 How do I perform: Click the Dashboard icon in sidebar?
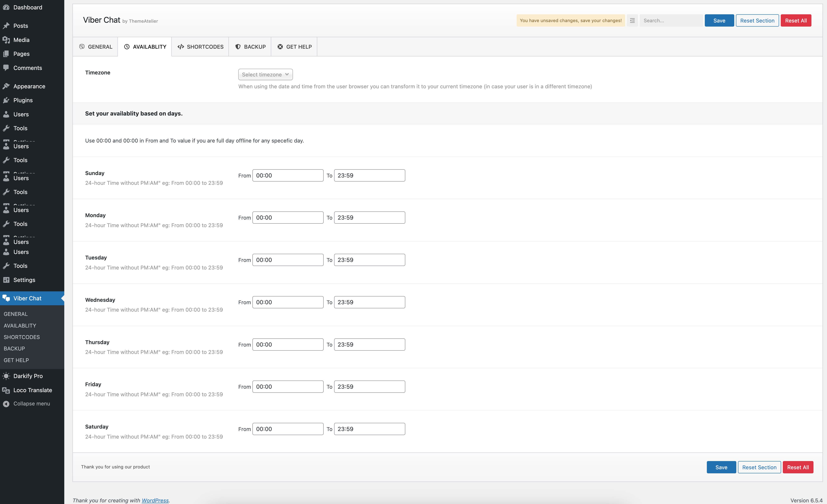(x=6, y=7)
